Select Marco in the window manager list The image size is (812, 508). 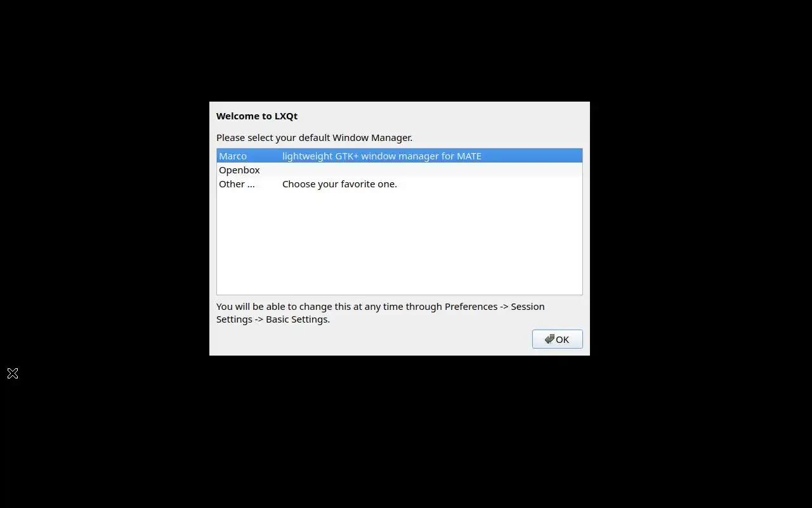[x=400, y=156]
